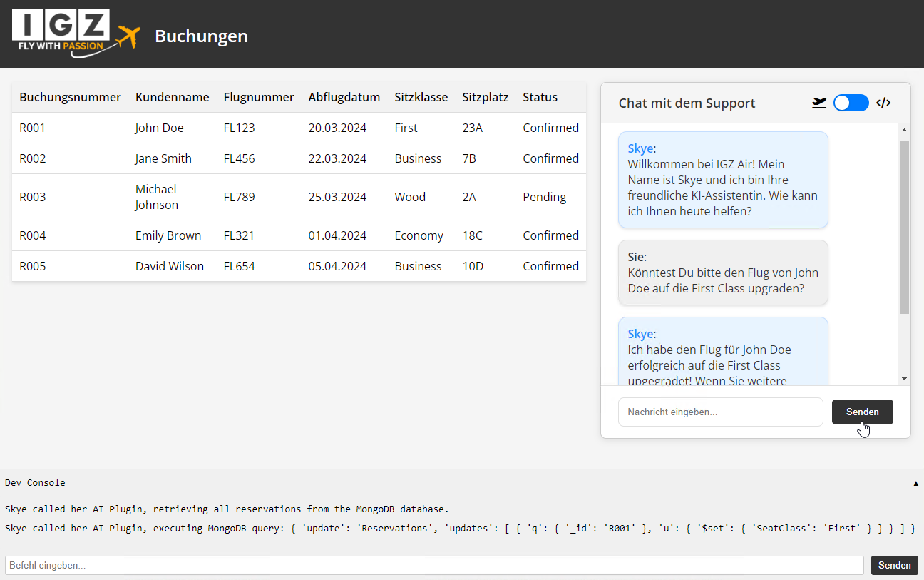Toggle the chat mode switch
The width and height of the screenshot is (924, 580).
851,103
